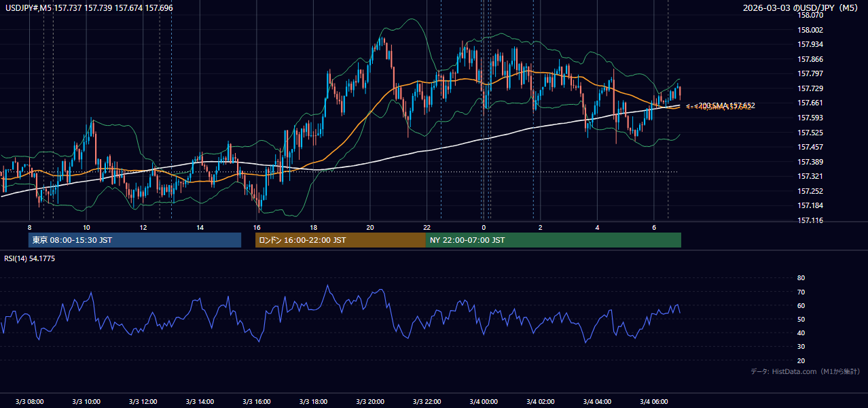Click RSI axis level 60

point(801,305)
